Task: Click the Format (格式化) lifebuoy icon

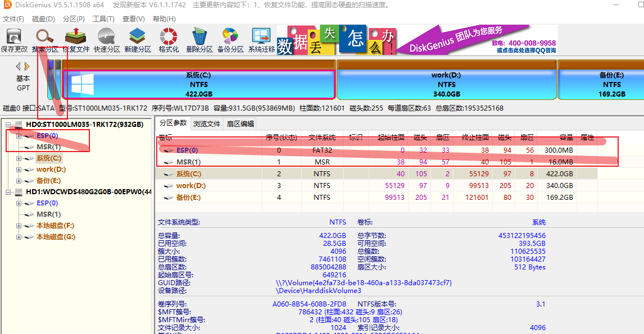Action: click(x=169, y=40)
